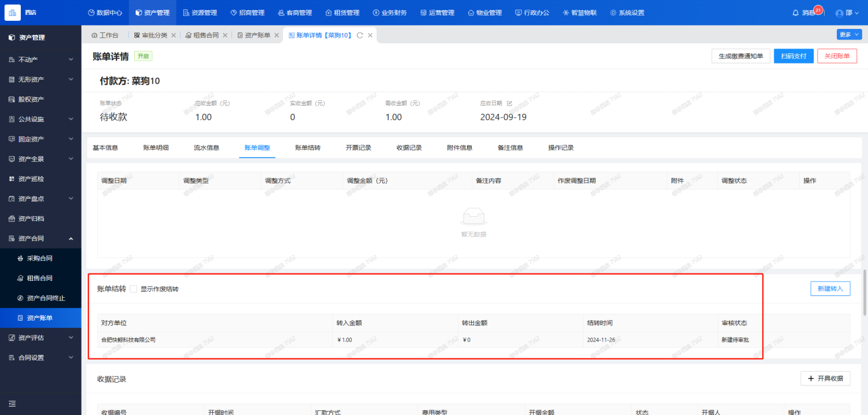Click the 新建转入 button
The width and height of the screenshot is (868, 415).
tap(830, 288)
